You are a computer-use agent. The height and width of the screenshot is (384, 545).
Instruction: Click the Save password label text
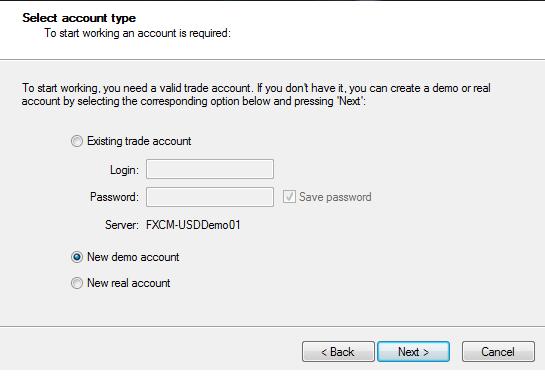335,197
